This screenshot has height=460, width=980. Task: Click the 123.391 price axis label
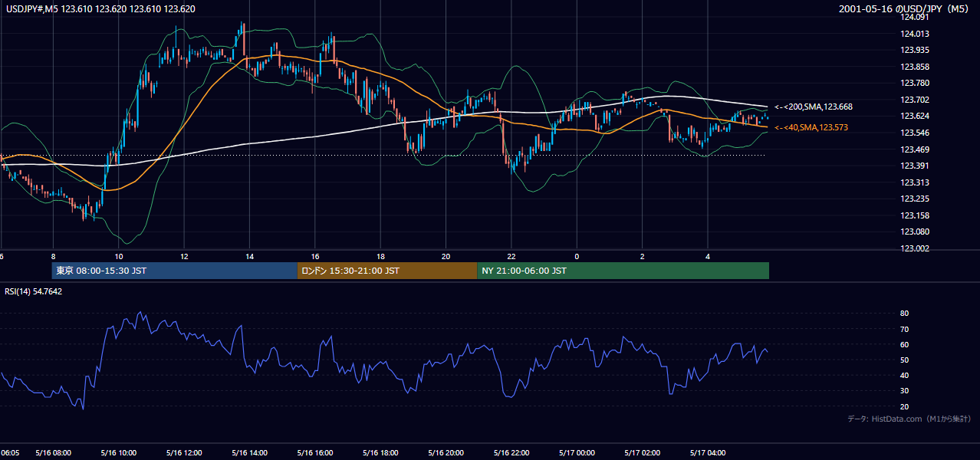(915, 166)
